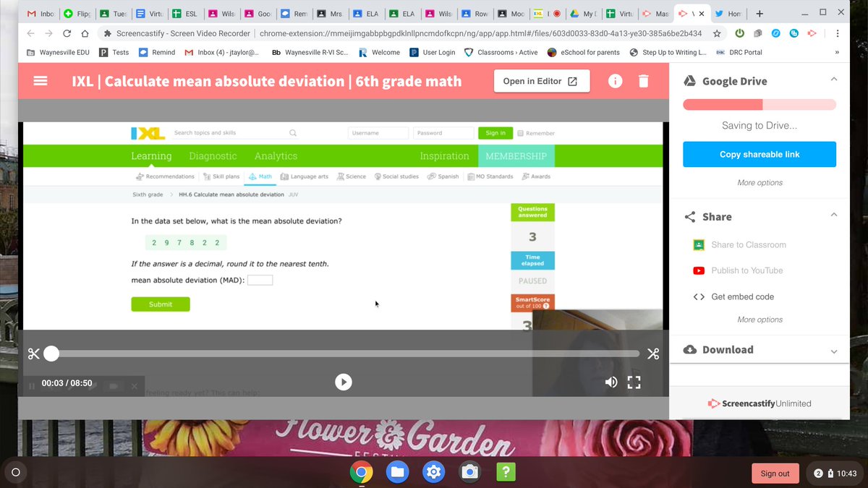Click the address bar URL
This screenshot has height=488, width=868.
(x=481, y=33)
